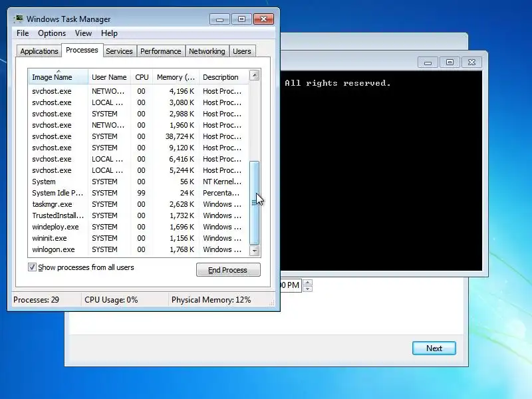Click the Task Manager title bar icon
Image resolution: width=532 pixels, height=399 pixels.
[19, 19]
